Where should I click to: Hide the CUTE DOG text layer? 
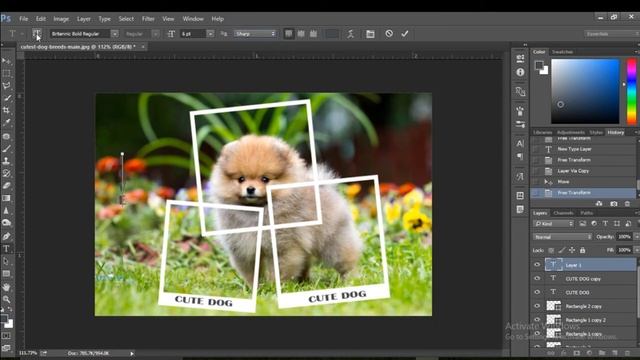point(537,292)
